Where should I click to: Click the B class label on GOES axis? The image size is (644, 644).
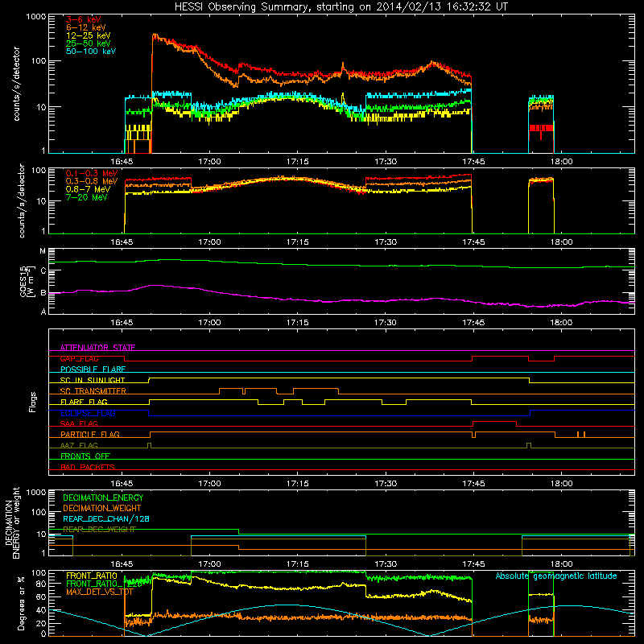coord(43,293)
